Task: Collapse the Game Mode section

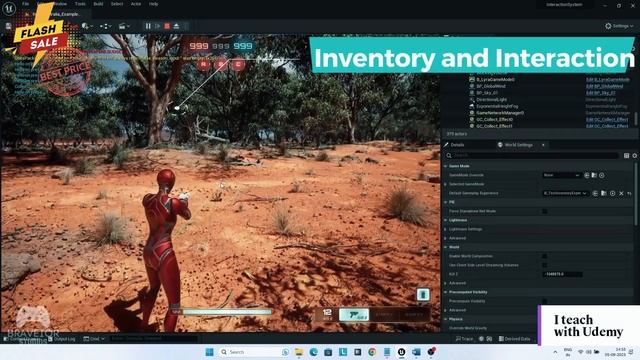Action: (446, 166)
